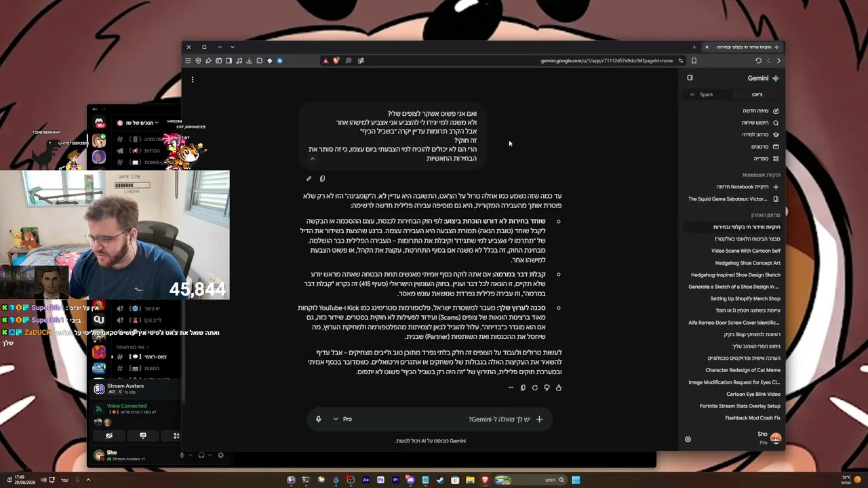Open the browser hamburger menu
The image size is (868, 488).
pyautogui.click(x=188, y=60)
